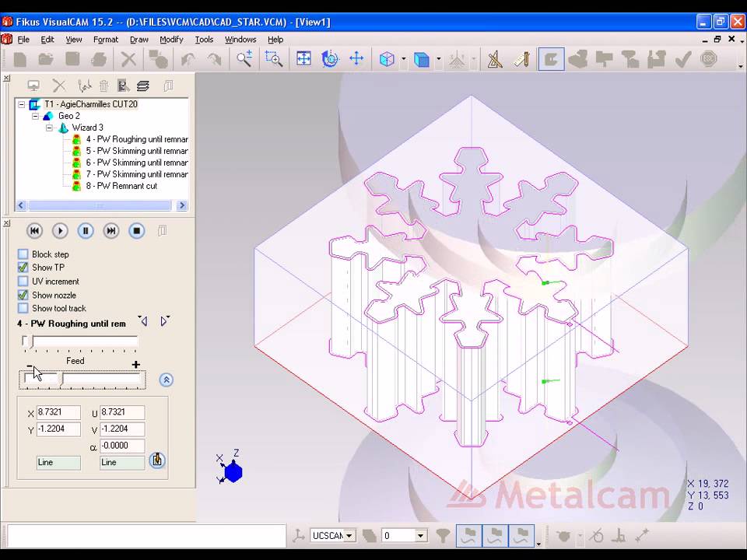
Task: Open the Edit menu
Action: tap(47, 40)
